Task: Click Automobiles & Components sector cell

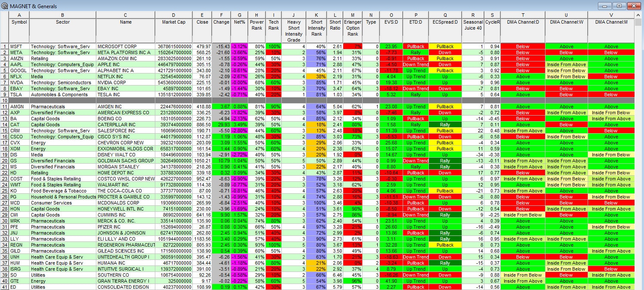Action: [x=63, y=94]
